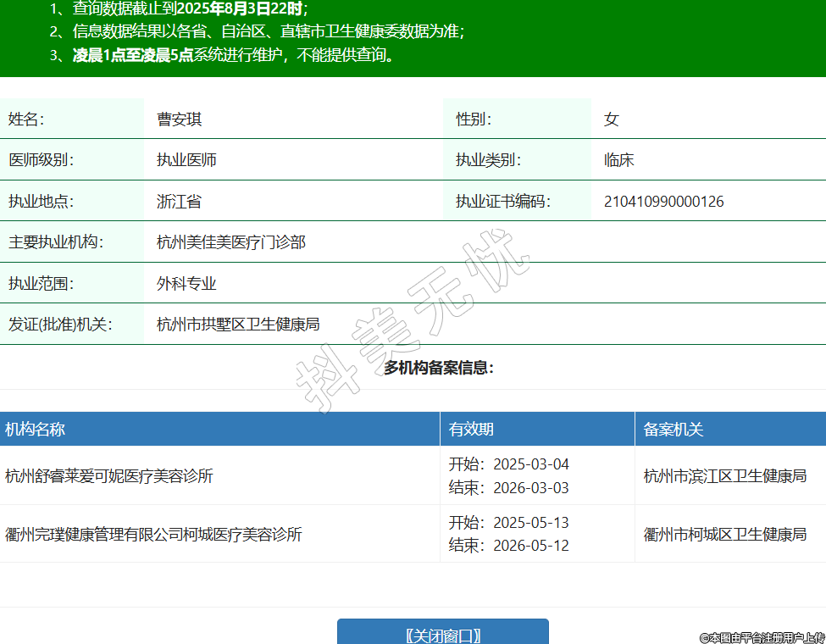Select the doctor name 曹安琪
This screenshot has height=644, width=826.
click(179, 119)
